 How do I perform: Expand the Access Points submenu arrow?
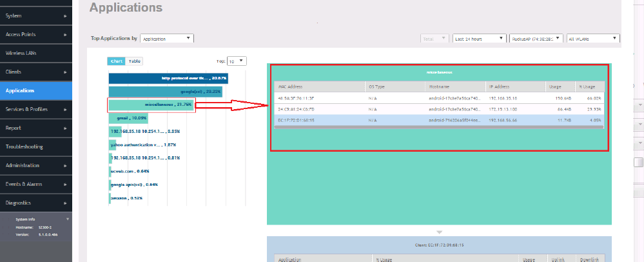point(66,34)
